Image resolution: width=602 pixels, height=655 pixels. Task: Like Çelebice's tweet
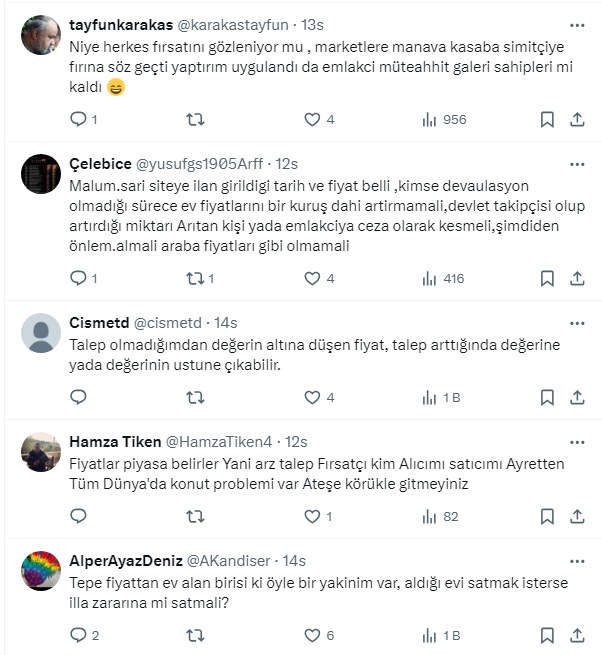click(311, 278)
